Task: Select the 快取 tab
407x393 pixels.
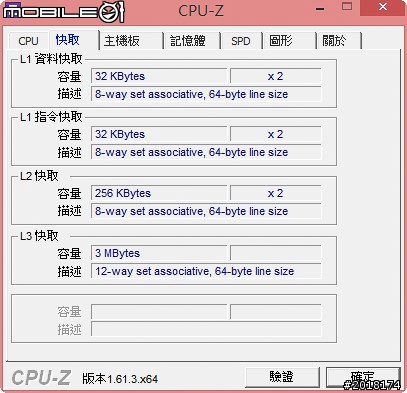Action: 74,40
